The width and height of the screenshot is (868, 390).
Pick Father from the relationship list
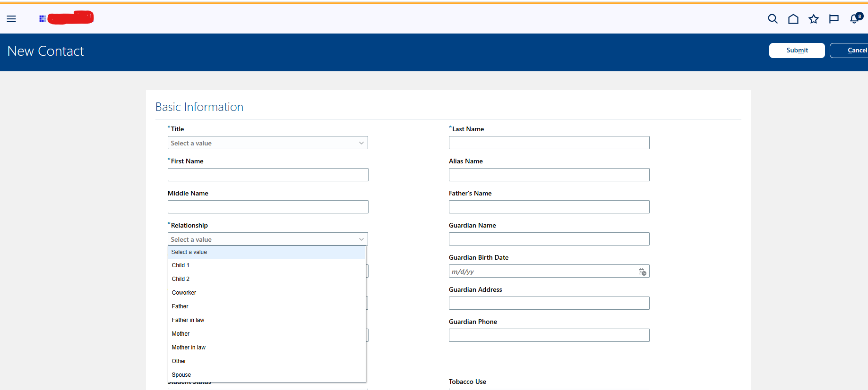click(x=267, y=306)
